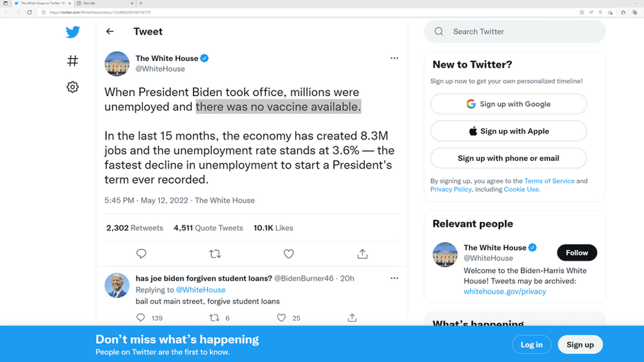Reply to the White House tweet
The image size is (644, 362).
(142, 254)
